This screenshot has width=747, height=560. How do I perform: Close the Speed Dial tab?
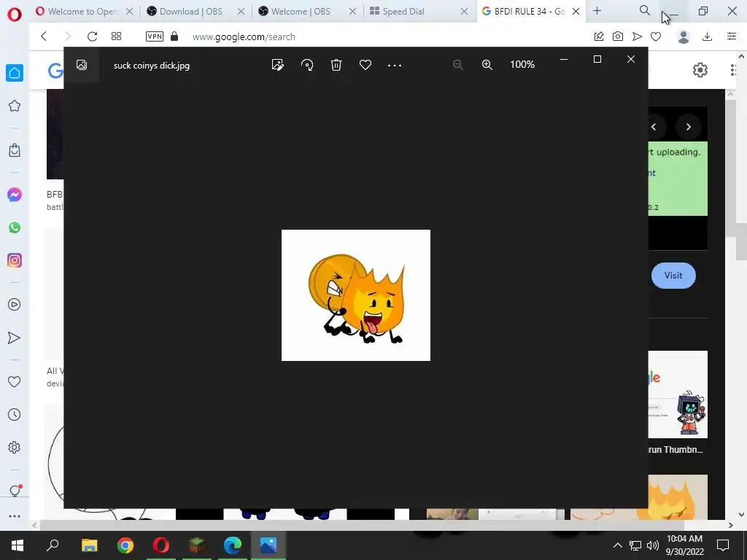click(464, 12)
